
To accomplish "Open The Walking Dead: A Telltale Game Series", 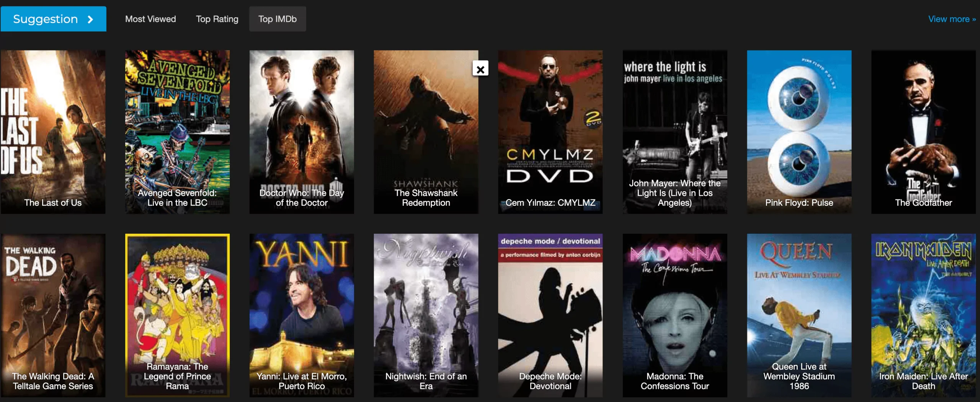I will tap(53, 316).
